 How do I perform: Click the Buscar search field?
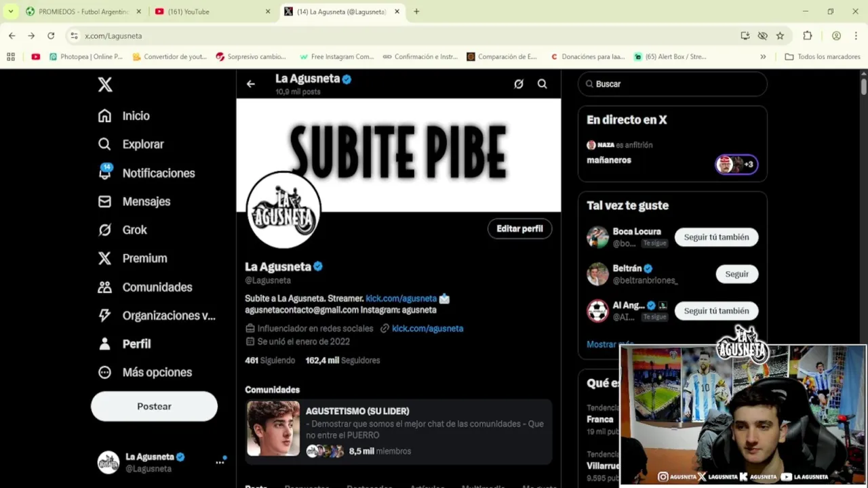(673, 84)
